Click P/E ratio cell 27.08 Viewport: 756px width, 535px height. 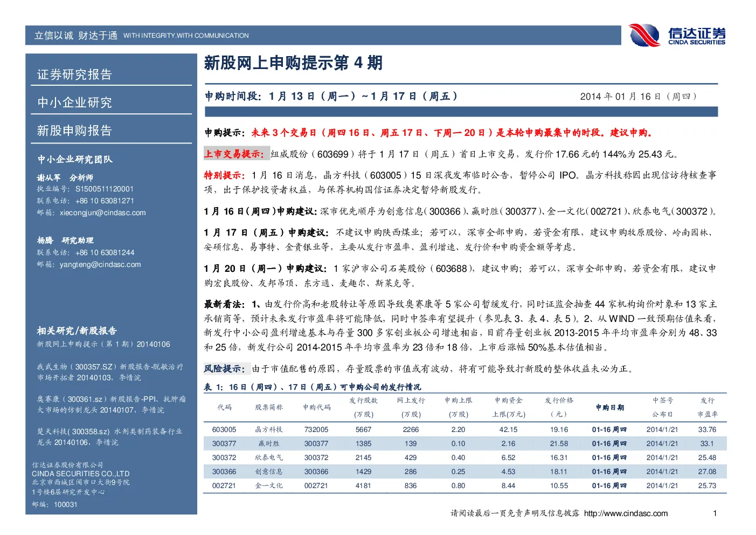pyautogui.click(x=707, y=471)
